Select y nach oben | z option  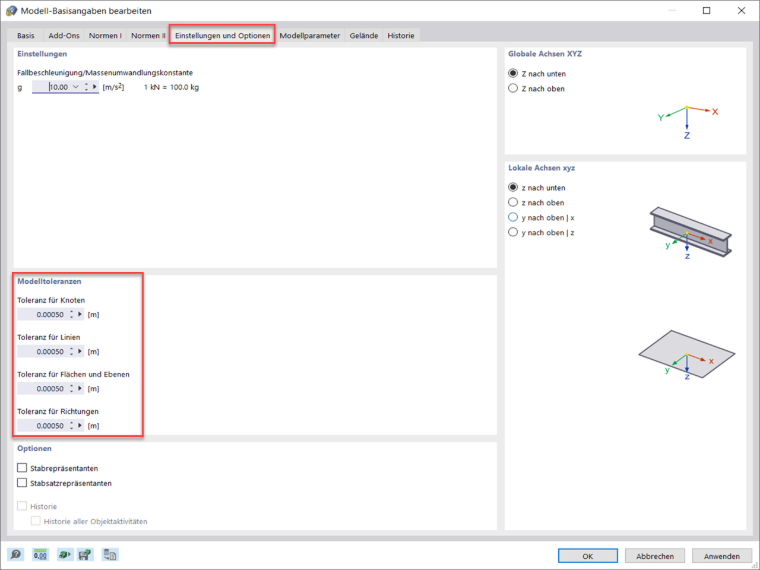tap(513, 232)
